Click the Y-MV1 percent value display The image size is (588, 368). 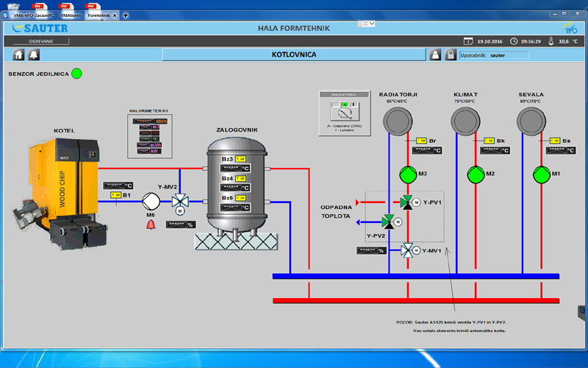(371, 250)
